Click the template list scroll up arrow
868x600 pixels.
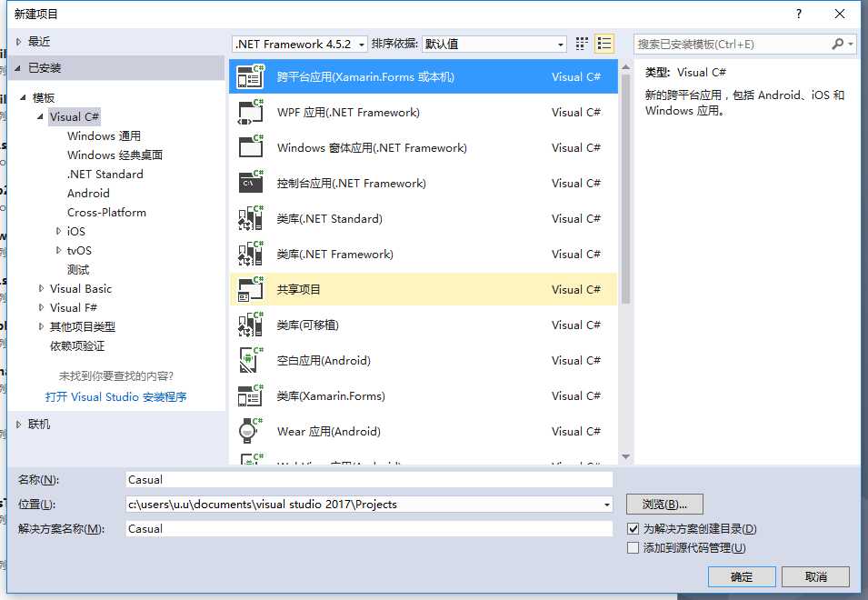point(625,67)
